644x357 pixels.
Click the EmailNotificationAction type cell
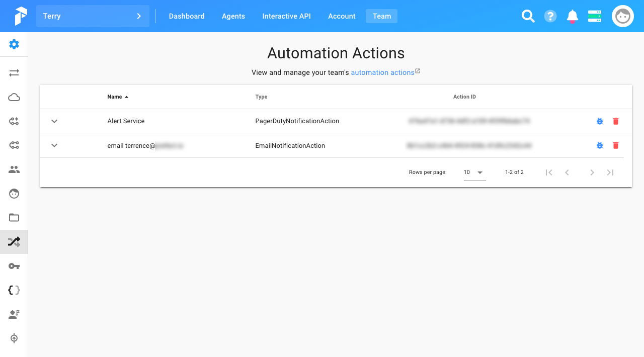click(x=290, y=145)
